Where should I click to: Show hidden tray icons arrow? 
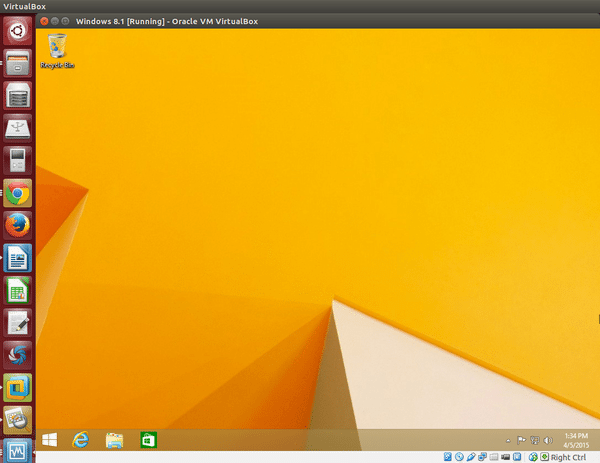click(508, 441)
